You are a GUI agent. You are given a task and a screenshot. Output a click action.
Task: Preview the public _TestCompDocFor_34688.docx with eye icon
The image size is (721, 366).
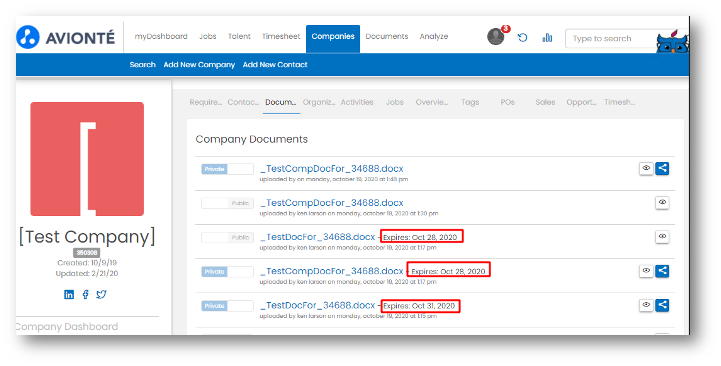[662, 202]
